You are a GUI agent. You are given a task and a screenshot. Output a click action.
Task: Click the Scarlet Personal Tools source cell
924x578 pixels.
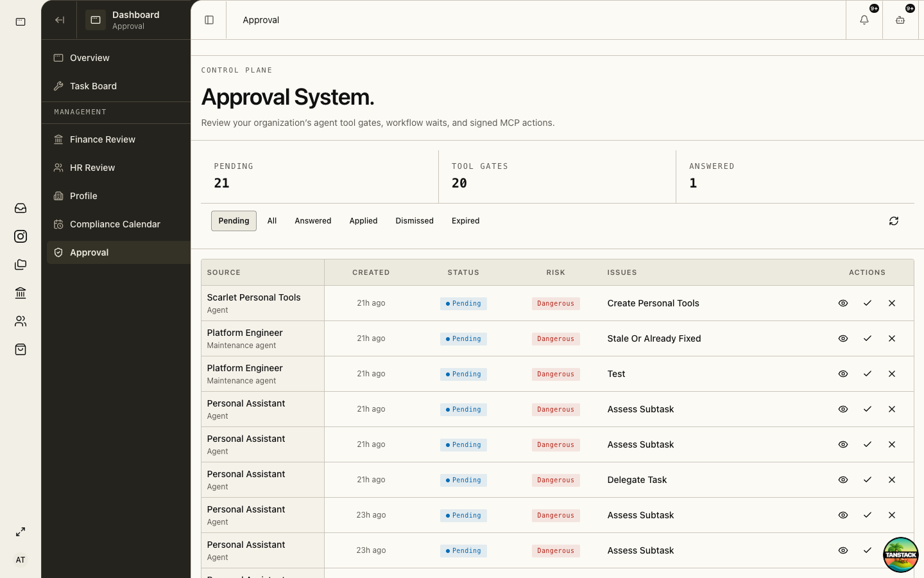coord(263,303)
